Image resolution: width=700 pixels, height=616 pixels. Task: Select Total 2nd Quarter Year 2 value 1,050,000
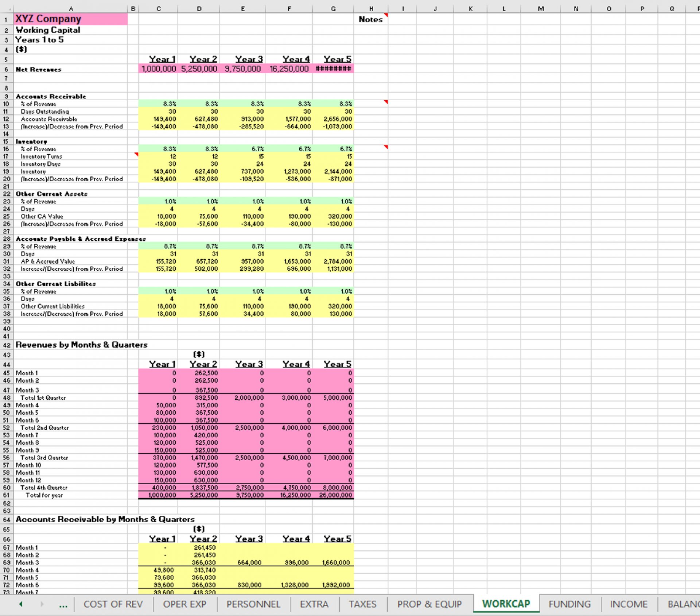tap(199, 427)
